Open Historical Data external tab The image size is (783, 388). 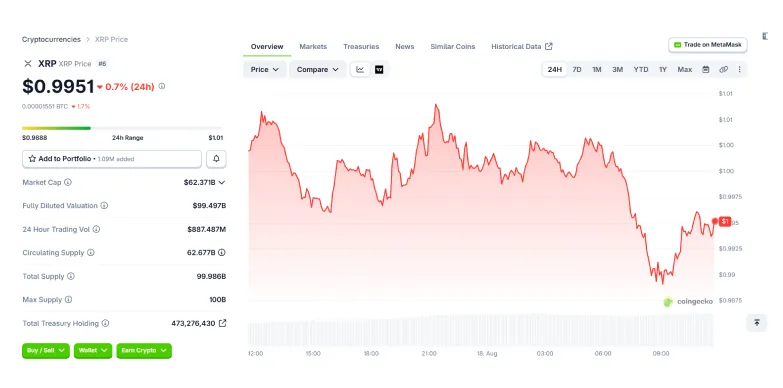pos(522,46)
